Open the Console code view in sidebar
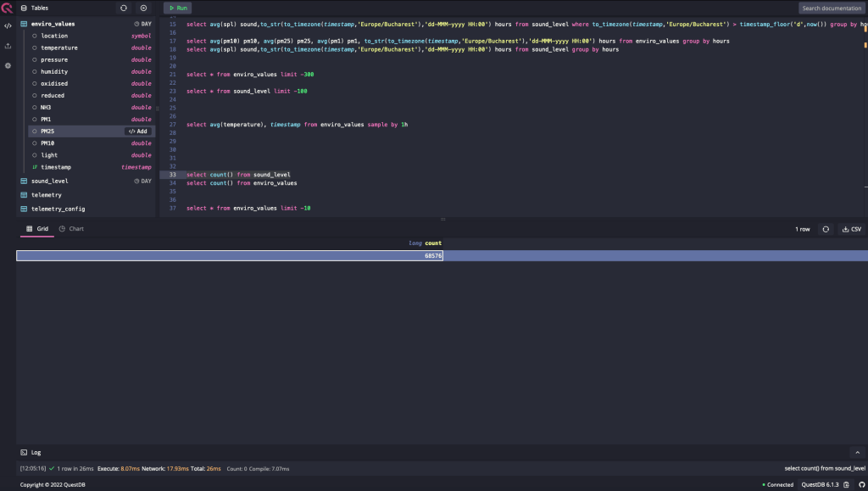 pyautogui.click(x=8, y=25)
